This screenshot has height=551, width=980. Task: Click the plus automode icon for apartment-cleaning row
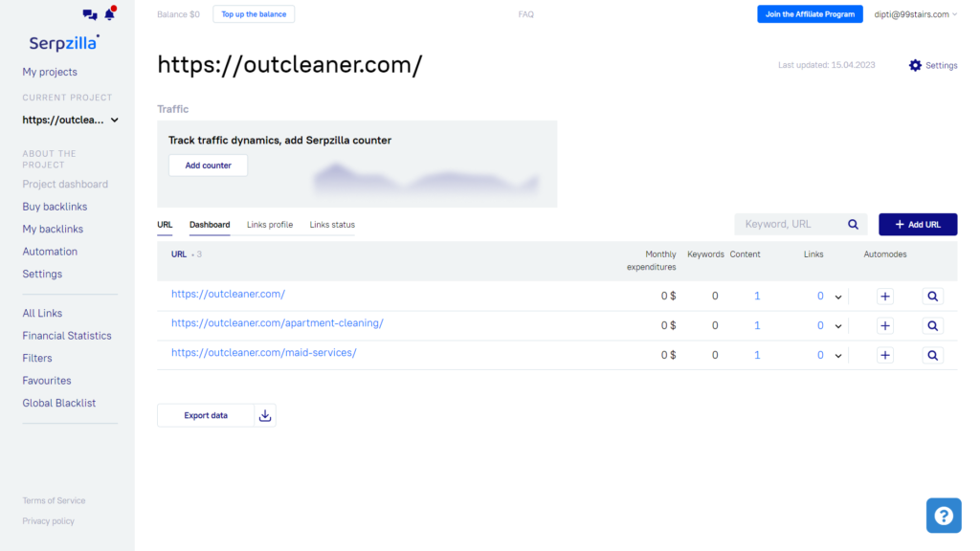[x=885, y=325]
